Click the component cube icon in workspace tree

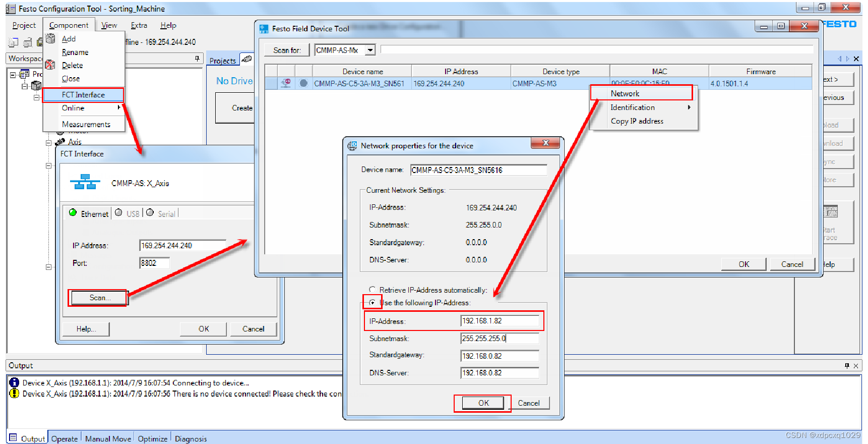[36, 86]
